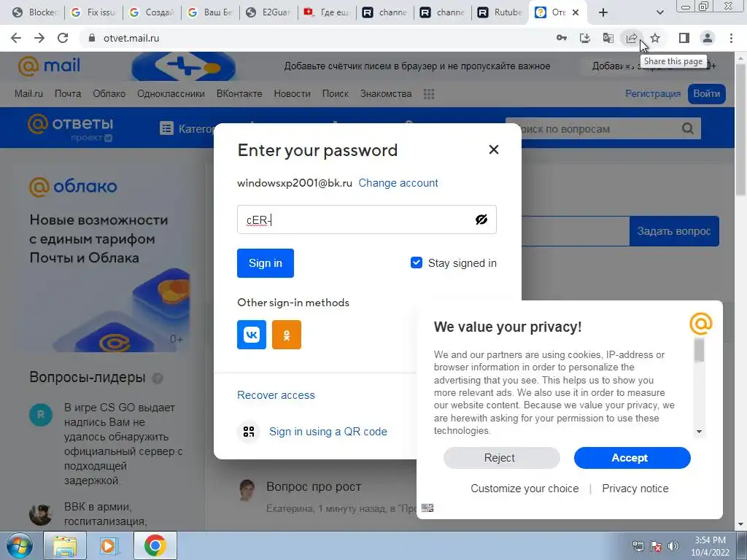Click the Chrome translate page icon

(x=608, y=38)
